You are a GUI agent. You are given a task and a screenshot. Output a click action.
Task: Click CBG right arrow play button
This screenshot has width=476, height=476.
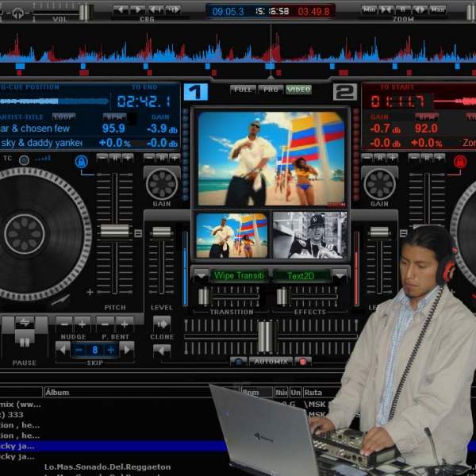(x=138, y=10)
